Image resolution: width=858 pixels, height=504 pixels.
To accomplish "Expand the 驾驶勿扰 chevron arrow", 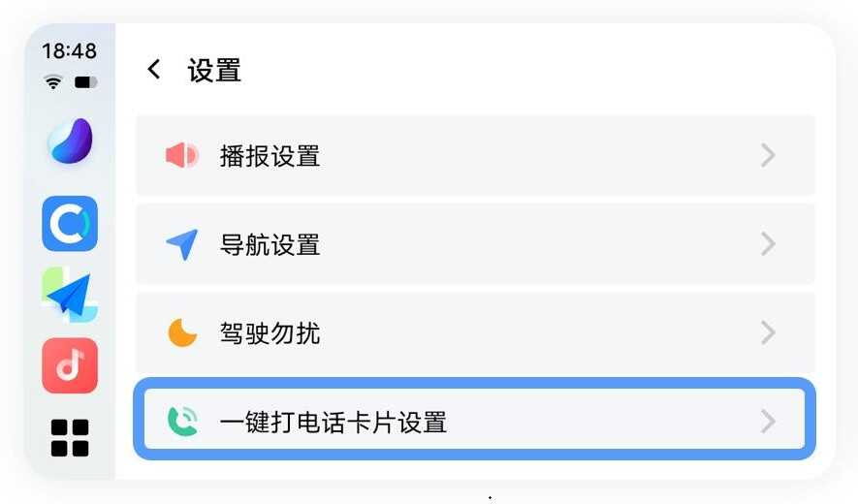I will pyautogui.click(x=768, y=333).
